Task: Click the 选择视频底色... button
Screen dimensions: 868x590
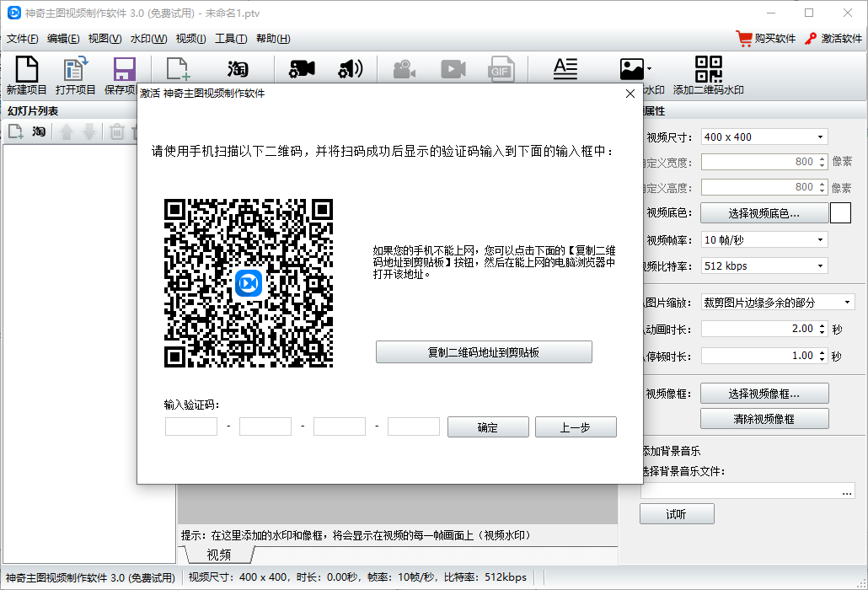Action: [764, 213]
